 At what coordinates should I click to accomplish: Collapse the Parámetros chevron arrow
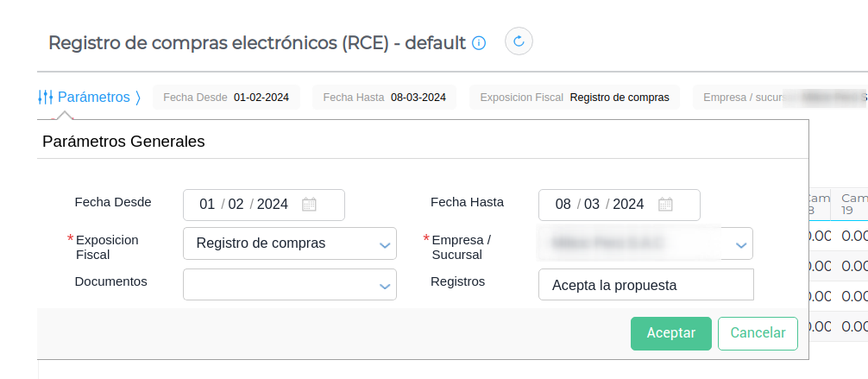[x=137, y=97]
